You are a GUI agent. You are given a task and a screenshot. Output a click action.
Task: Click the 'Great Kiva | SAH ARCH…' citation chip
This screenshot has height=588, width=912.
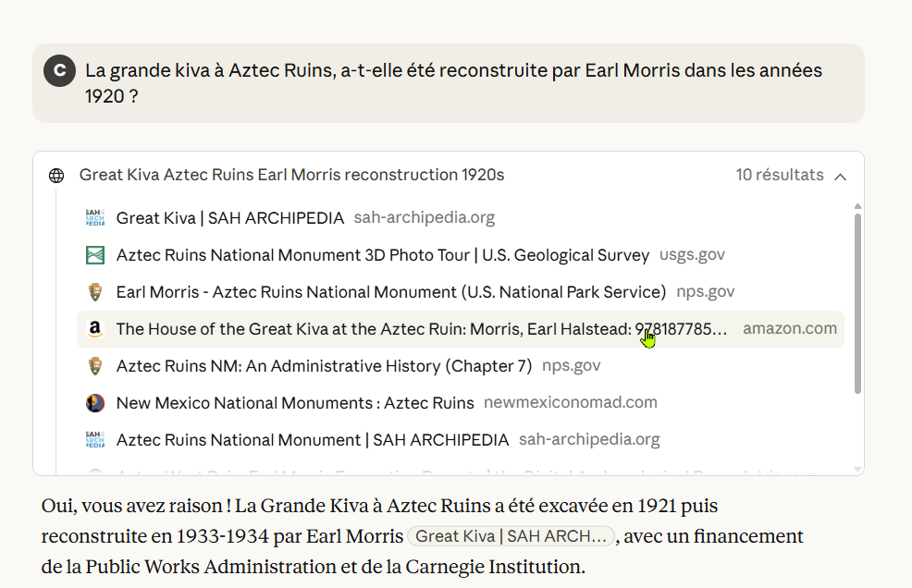pyautogui.click(x=511, y=536)
